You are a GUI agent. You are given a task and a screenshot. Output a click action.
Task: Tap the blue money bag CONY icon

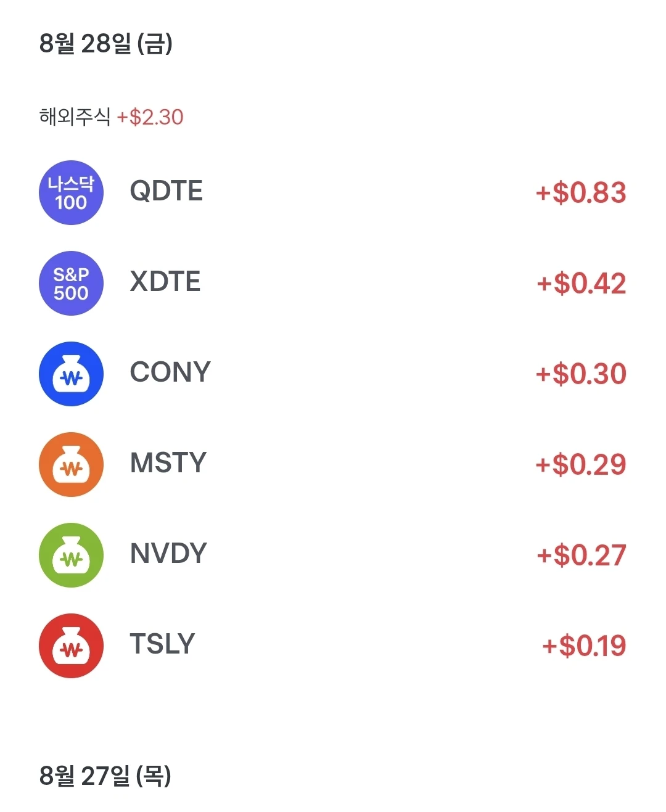(71, 374)
